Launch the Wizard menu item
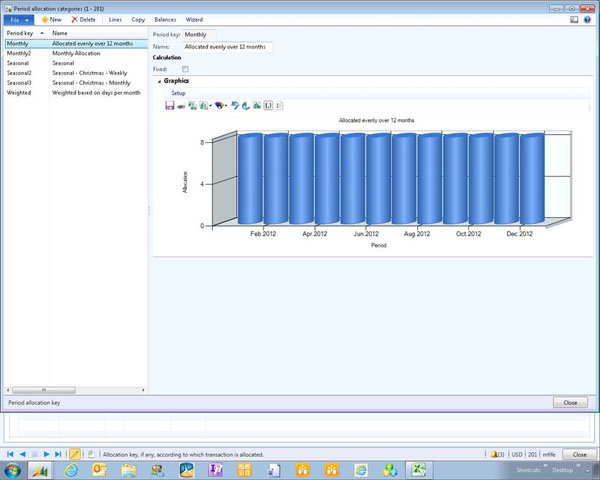This screenshot has height=480, width=600. tap(194, 20)
